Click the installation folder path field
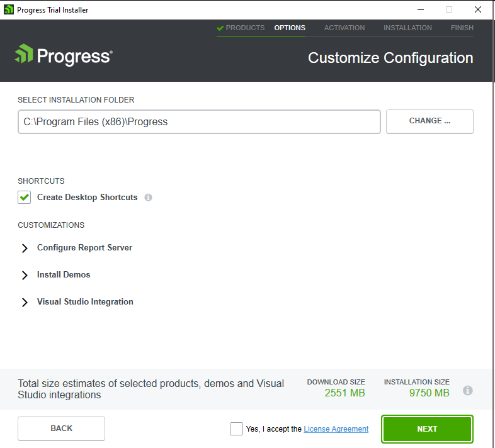Viewport: 495px width, 448px height. pyautogui.click(x=199, y=122)
